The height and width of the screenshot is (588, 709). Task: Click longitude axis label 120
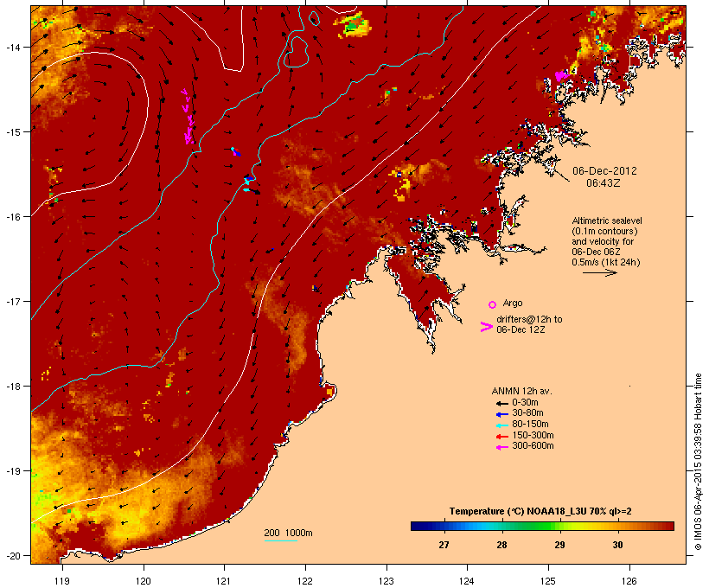144,581
